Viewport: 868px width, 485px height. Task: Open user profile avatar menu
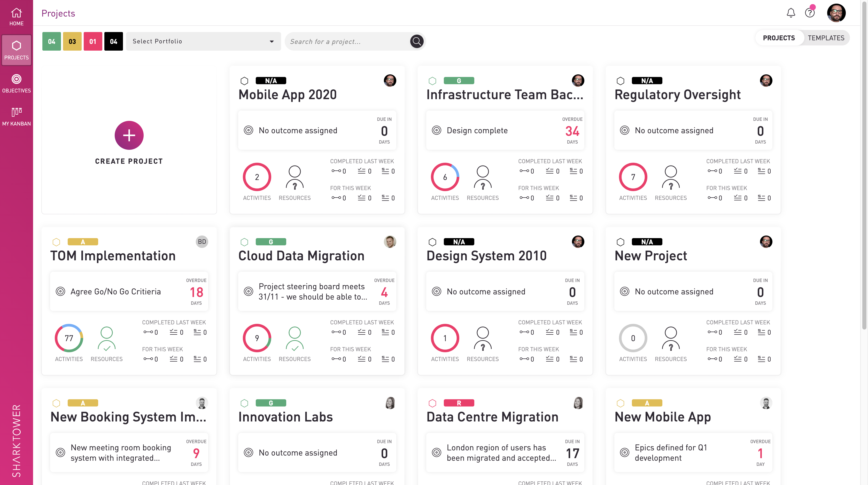[x=836, y=13]
